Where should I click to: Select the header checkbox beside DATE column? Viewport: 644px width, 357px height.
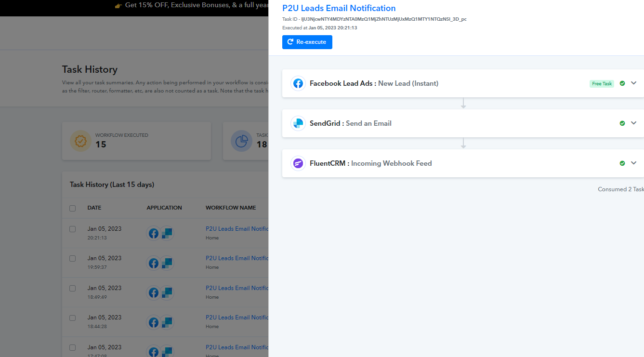coord(73,208)
